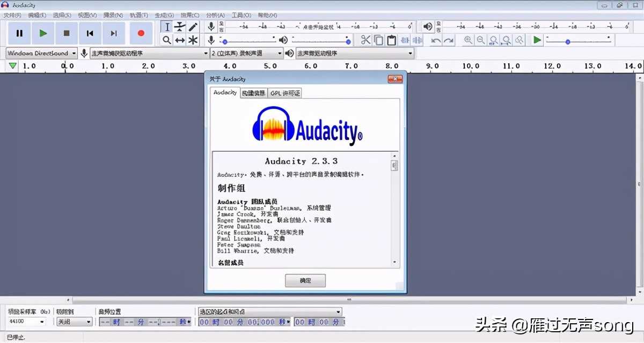This screenshot has height=343, width=644.
Task: Open the snap-to dropdown set to 关闭
Action: click(x=75, y=322)
